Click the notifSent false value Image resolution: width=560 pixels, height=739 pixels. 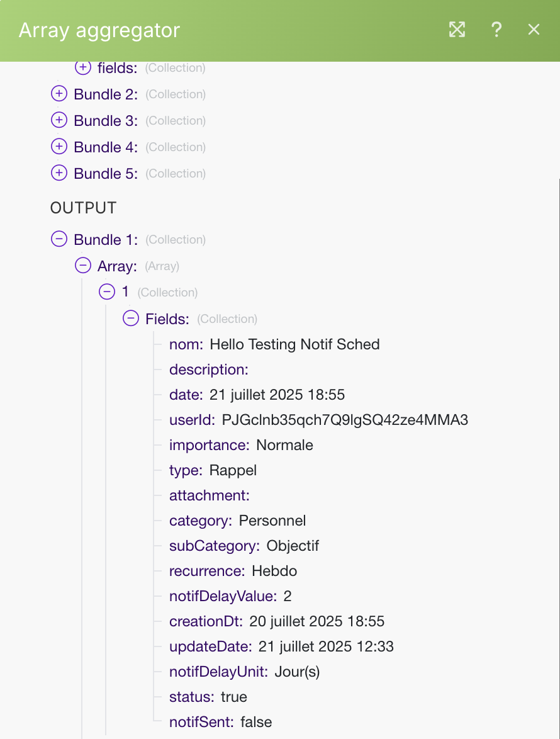tap(256, 722)
